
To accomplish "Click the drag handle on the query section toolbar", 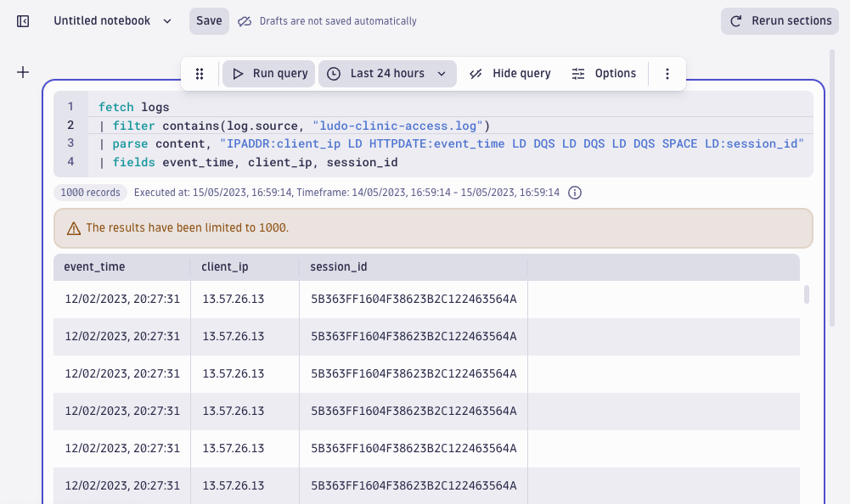I will (x=200, y=74).
